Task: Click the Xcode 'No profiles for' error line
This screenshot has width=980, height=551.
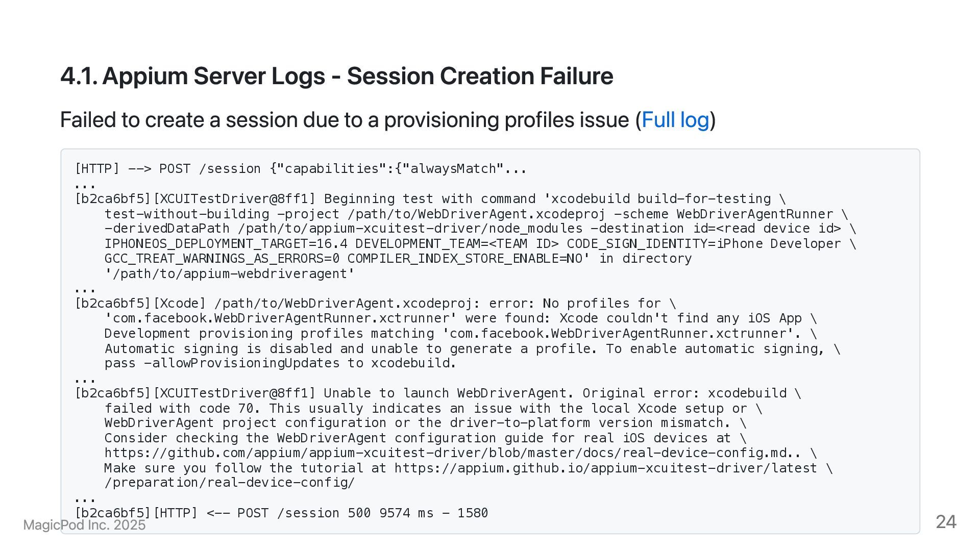Action: 375,304
